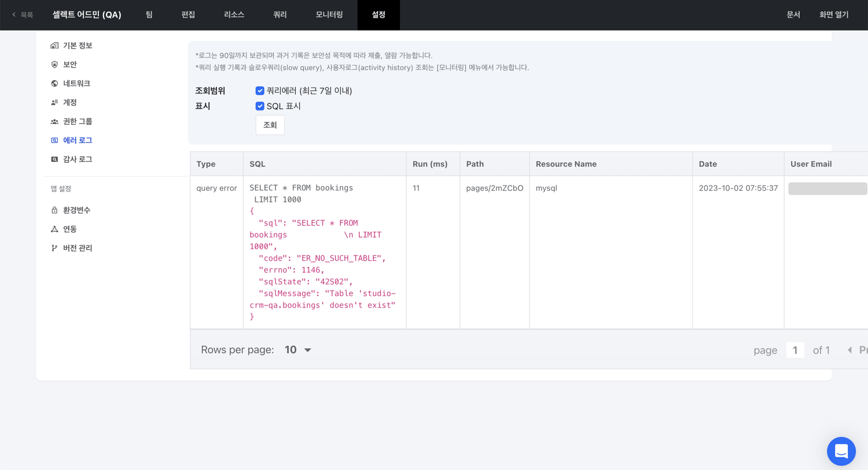868x470 pixels.
Task: Click the run time value '11'
Action: point(416,188)
